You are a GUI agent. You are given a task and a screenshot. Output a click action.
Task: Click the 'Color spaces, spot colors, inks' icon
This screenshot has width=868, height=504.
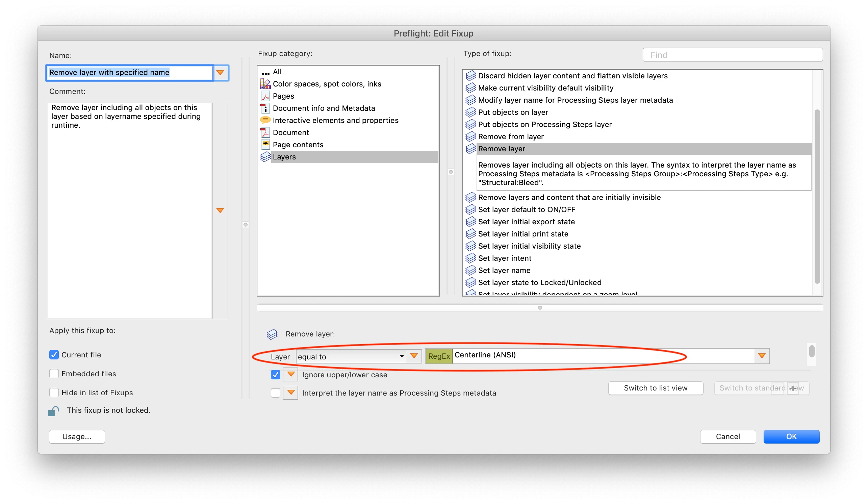[265, 84]
